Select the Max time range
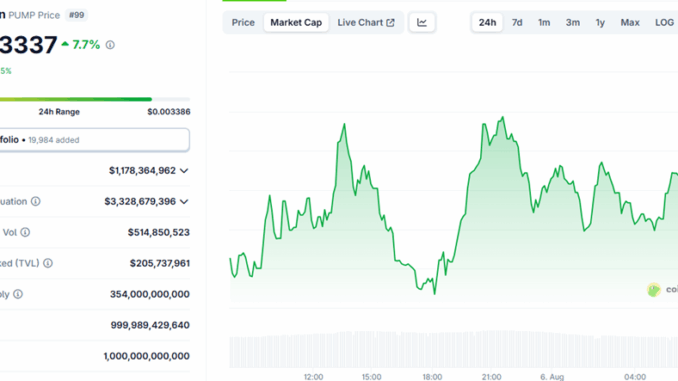678x381 pixels. click(630, 22)
